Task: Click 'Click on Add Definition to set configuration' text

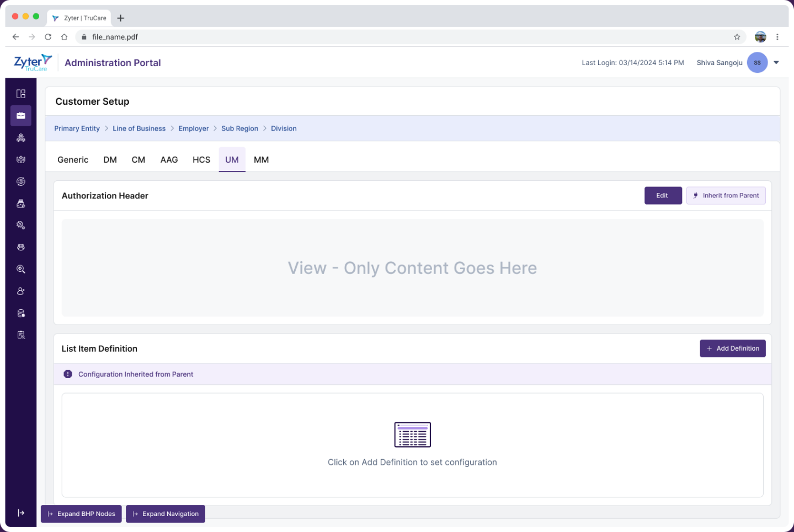Action: click(412, 462)
